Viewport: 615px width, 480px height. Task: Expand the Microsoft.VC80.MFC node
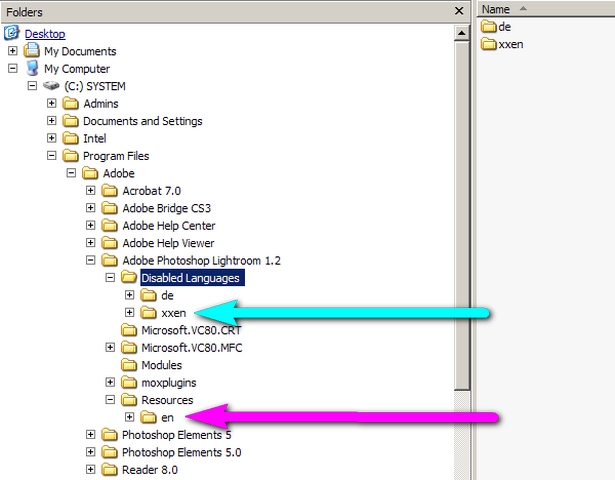pyautogui.click(x=110, y=347)
